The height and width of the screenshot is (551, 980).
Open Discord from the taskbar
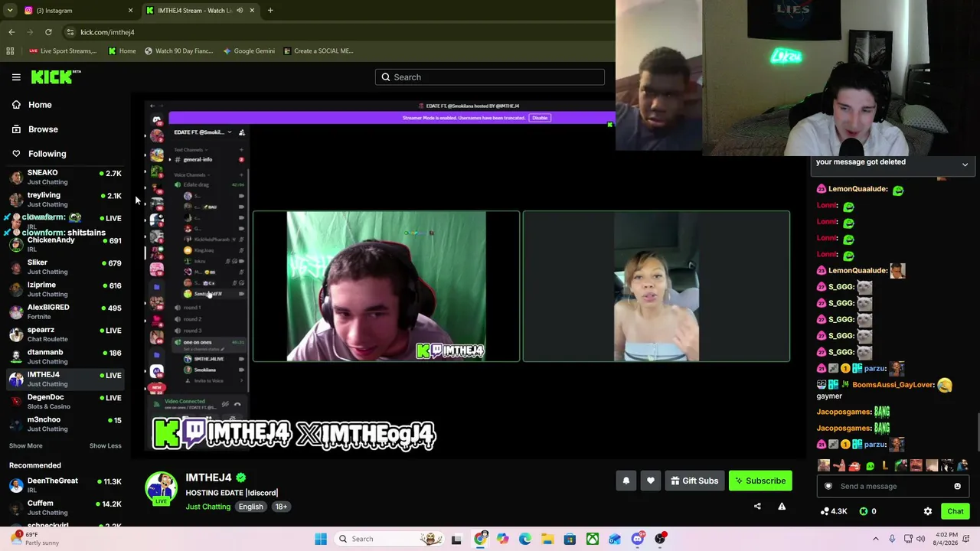[x=638, y=539]
